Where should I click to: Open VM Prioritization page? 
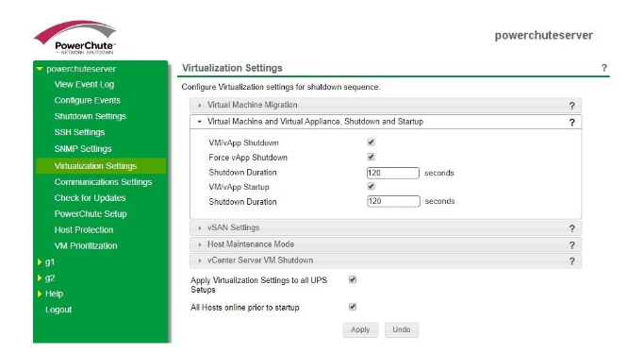(86, 246)
